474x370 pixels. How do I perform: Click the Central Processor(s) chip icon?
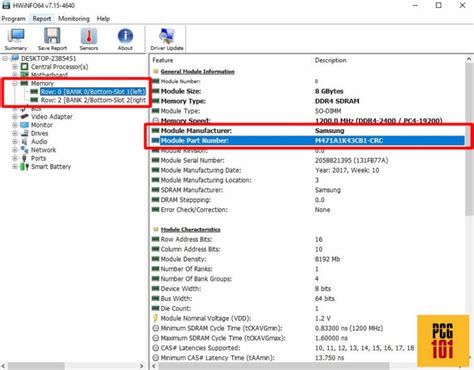pyautogui.click(x=24, y=67)
